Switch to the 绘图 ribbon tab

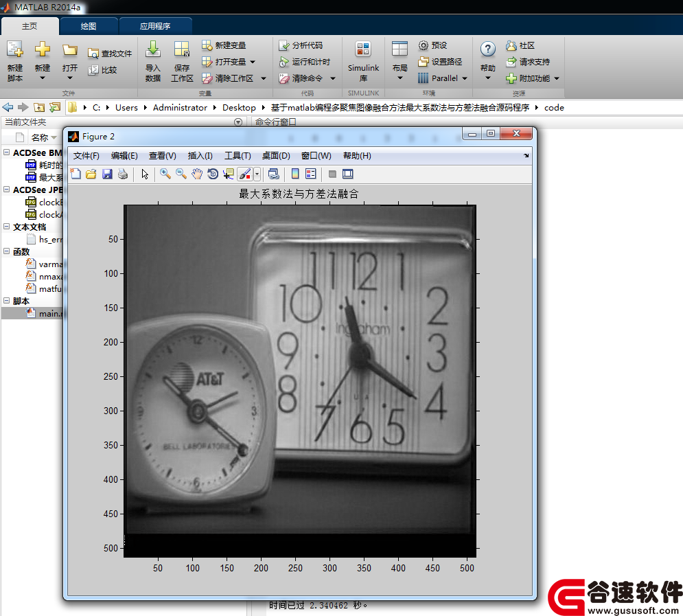click(89, 26)
